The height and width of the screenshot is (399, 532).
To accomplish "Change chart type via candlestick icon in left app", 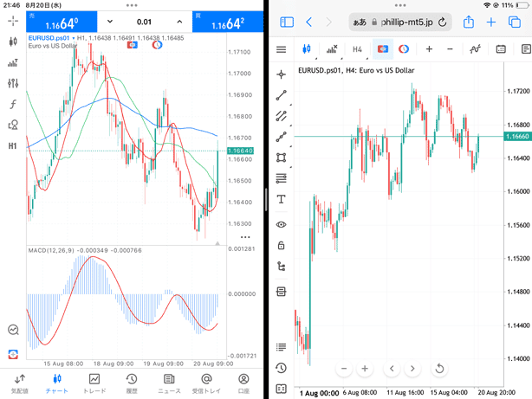I will 13,42.
